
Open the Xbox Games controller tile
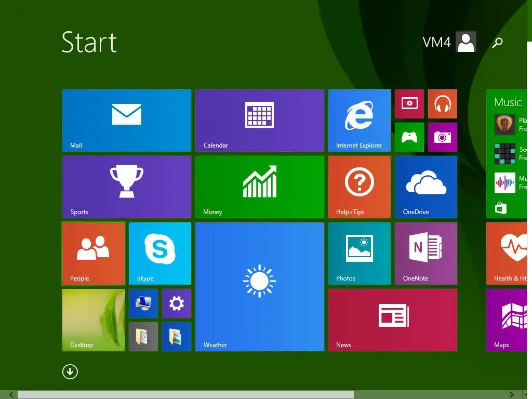409,137
